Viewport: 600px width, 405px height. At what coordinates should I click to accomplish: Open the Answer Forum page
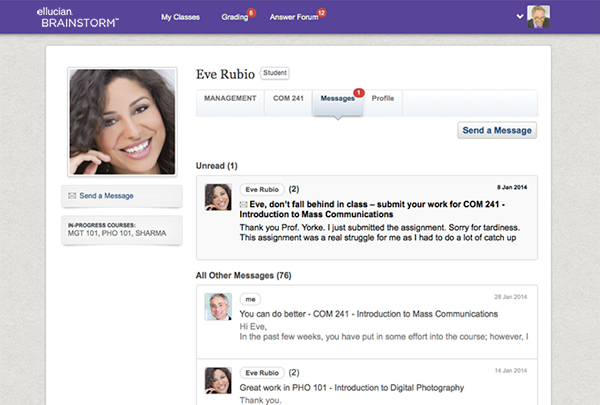[294, 17]
